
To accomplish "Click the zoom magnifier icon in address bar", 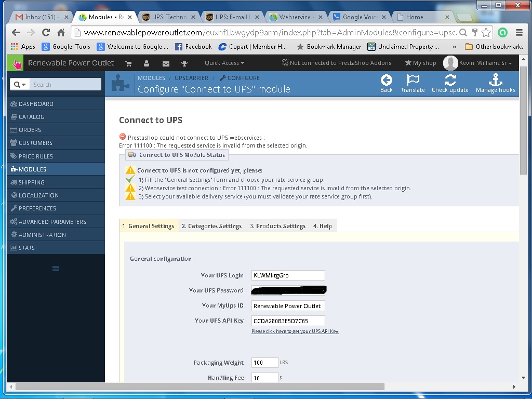I will pyautogui.click(x=463, y=33).
